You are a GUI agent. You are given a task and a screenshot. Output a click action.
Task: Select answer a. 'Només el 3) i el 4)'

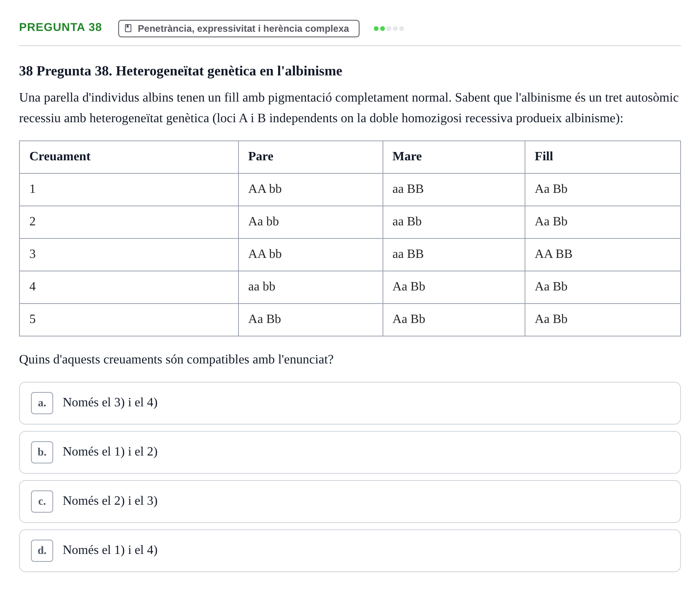(350, 403)
